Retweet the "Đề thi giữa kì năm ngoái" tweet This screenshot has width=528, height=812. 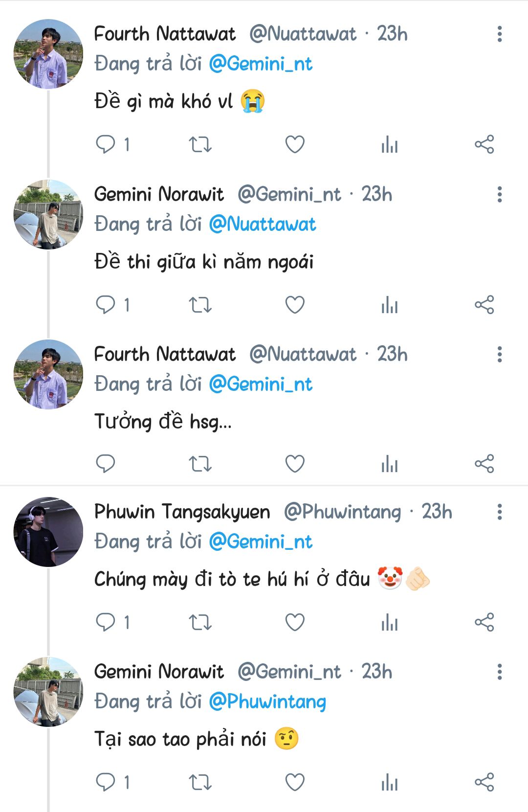point(200,305)
